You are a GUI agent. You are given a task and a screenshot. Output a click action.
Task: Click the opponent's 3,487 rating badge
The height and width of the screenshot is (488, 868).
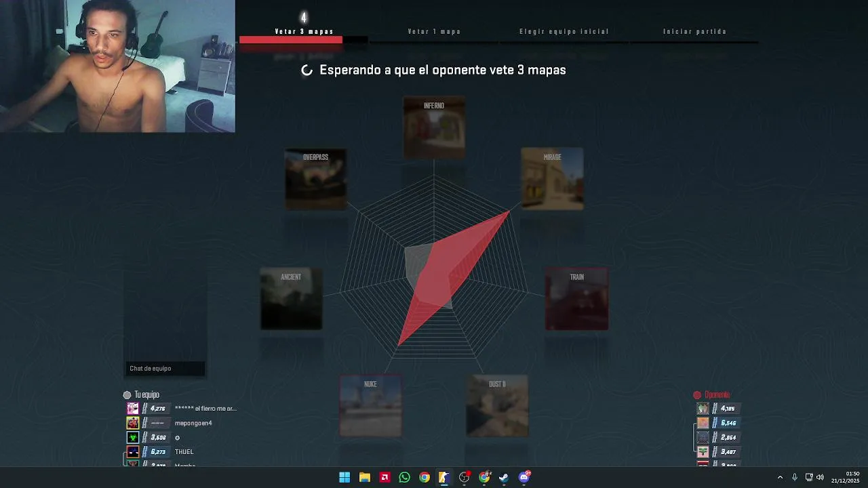click(x=726, y=452)
